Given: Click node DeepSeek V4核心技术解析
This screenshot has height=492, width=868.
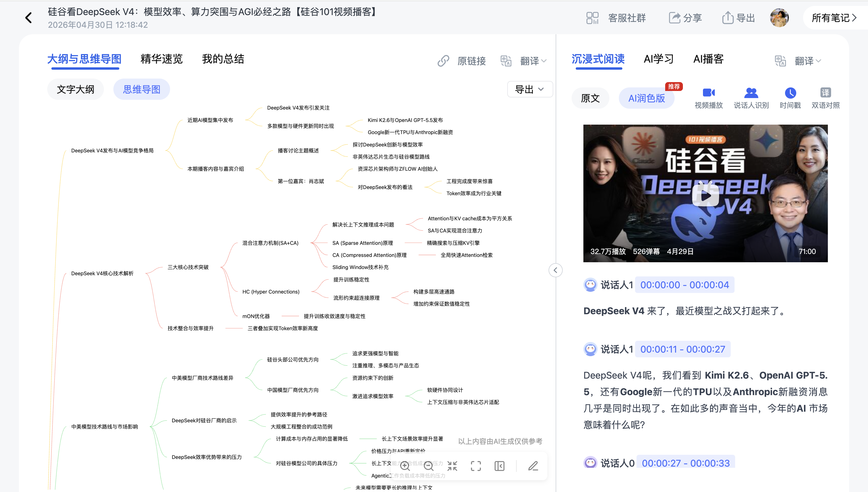Looking at the screenshot, I should click(x=102, y=273).
